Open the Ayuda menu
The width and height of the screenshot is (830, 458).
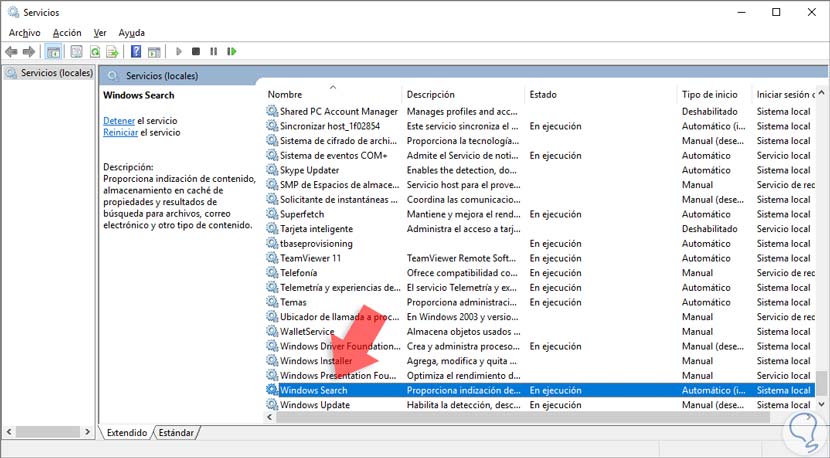132,33
